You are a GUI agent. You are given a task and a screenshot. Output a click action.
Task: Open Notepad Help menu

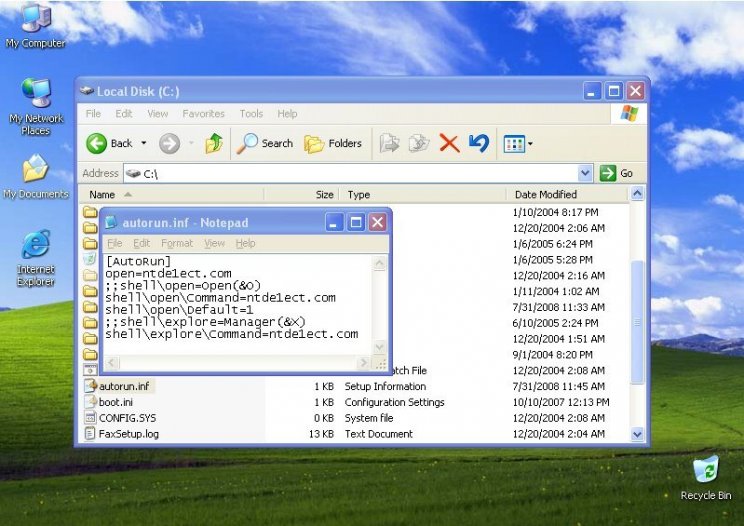245,243
